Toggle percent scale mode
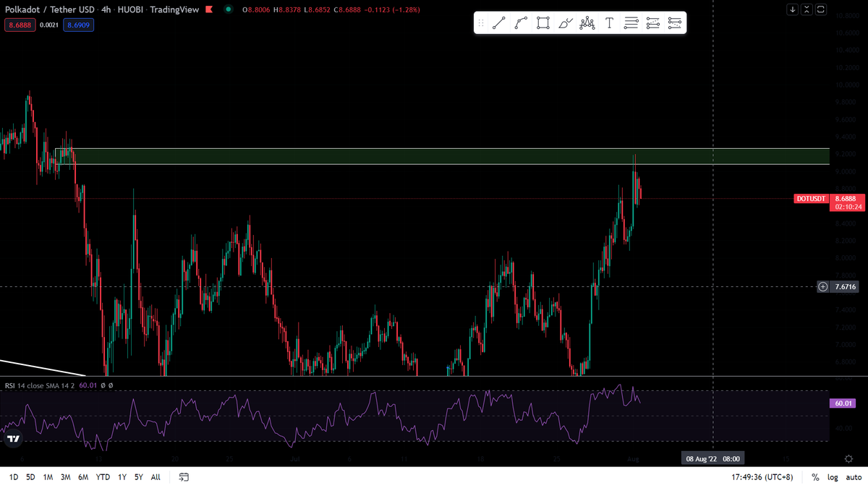 pyautogui.click(x=815, y=477)
